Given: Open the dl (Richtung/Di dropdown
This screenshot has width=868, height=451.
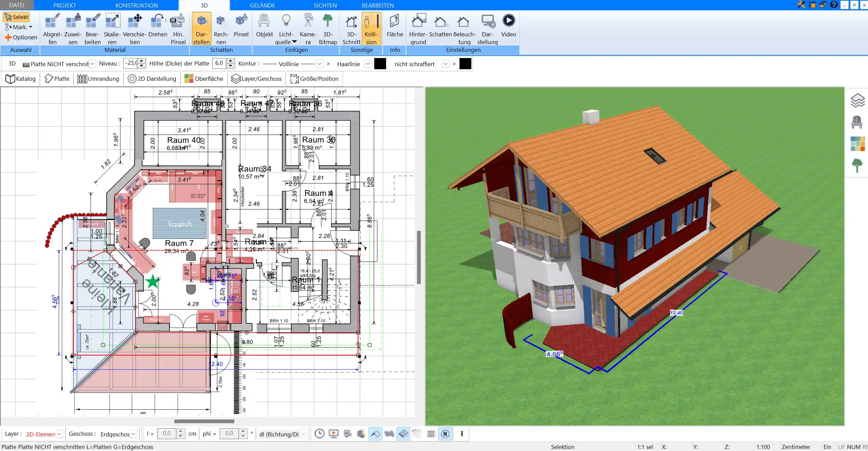Looking at the screenshot, I should coord(303,434).
